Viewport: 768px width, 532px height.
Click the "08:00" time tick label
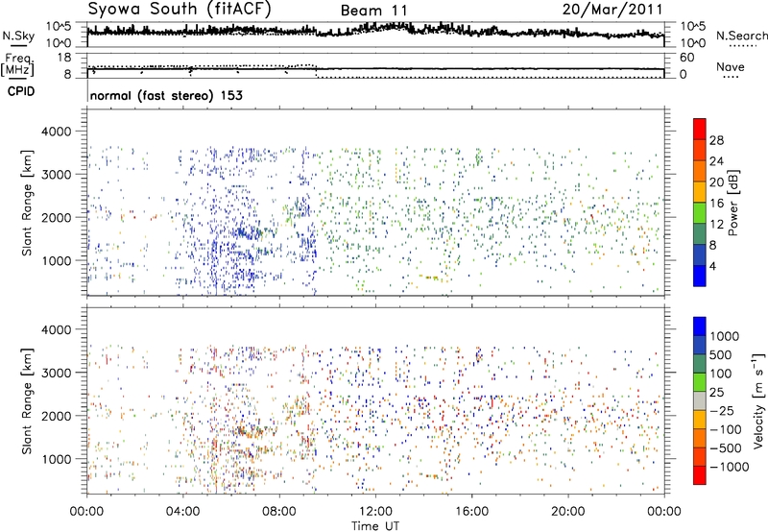pyautogui.click(x=279, y=512)
